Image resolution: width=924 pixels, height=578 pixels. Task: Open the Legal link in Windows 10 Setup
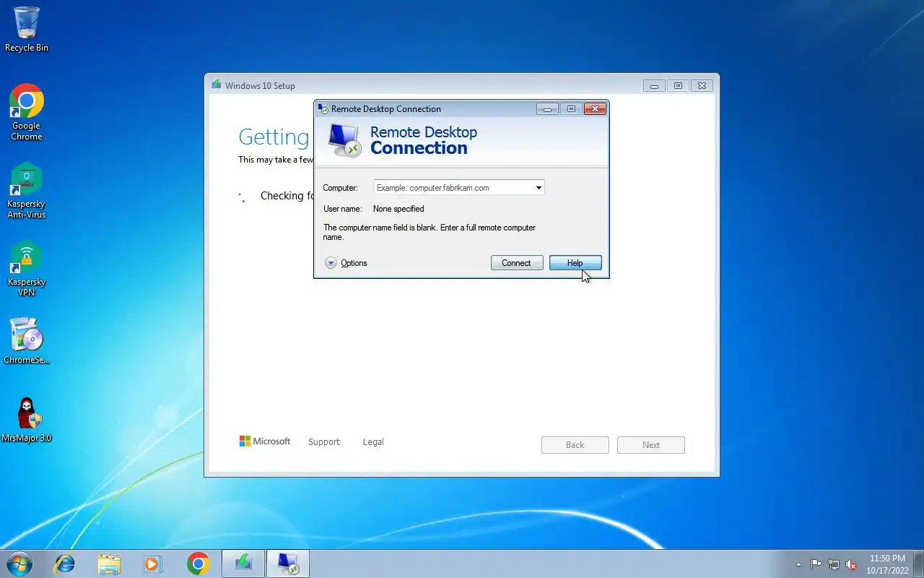click(373, 442)
